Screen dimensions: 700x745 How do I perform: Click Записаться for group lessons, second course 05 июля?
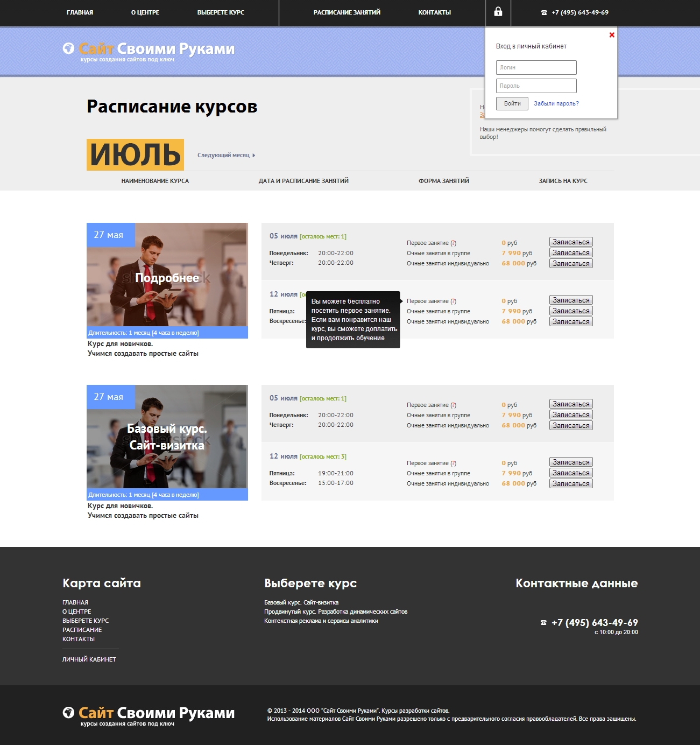coord(571,415)
